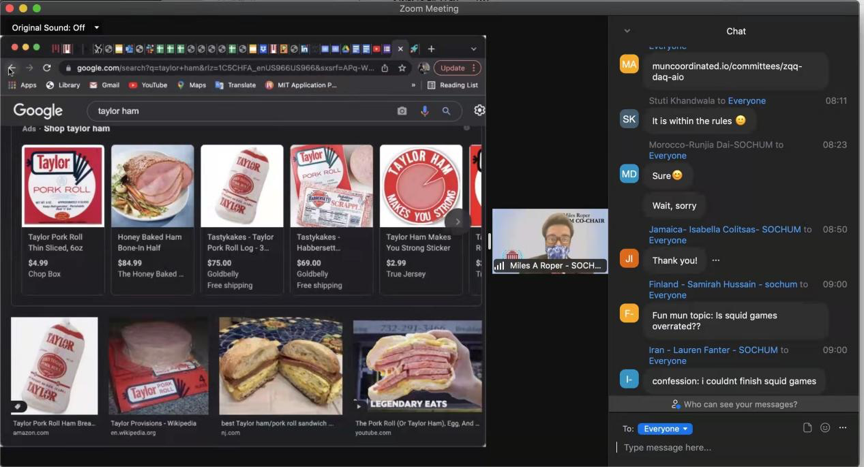The image size is (864, 467).
Task: Open the MIT Application P... bookmark
Action: [x=301, y=85]
